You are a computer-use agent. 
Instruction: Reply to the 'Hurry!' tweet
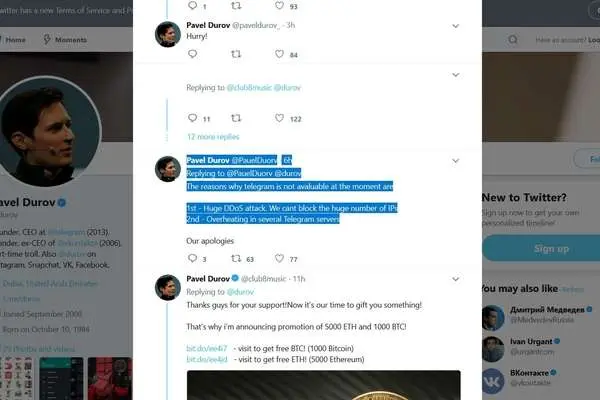192,54
